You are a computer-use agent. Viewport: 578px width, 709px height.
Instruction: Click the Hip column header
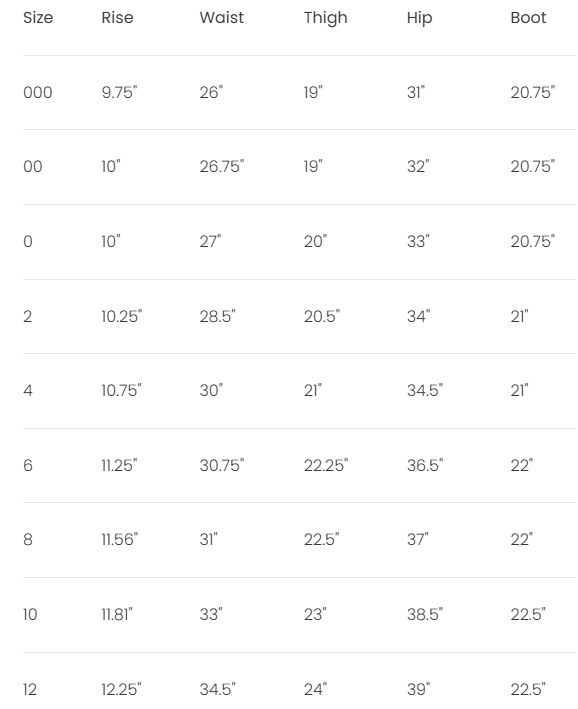[419, 18]
